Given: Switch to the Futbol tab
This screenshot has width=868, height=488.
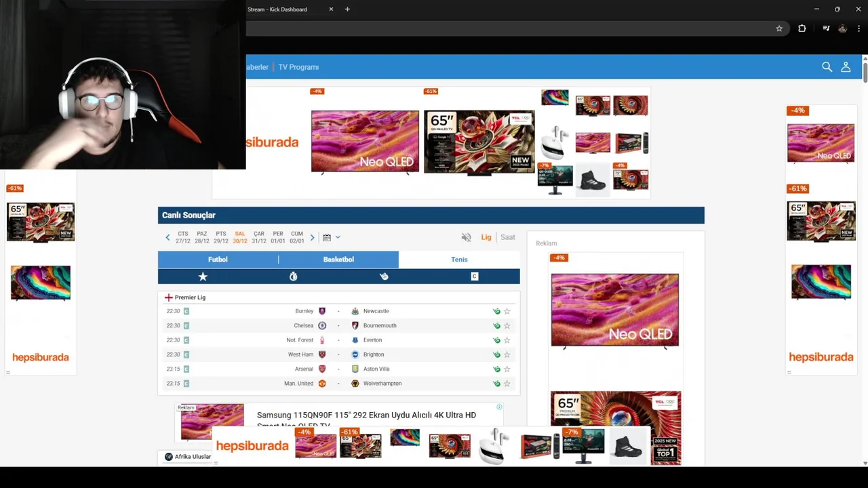Looking at the screenshot, I should [x=218, y=260].
